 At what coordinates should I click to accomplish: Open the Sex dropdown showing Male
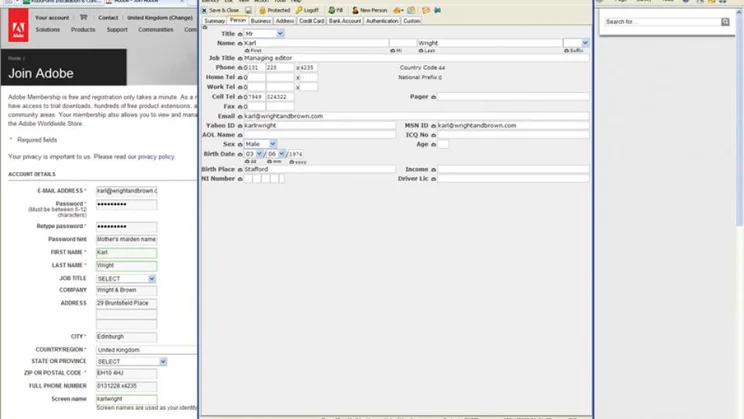pos(272,144)
